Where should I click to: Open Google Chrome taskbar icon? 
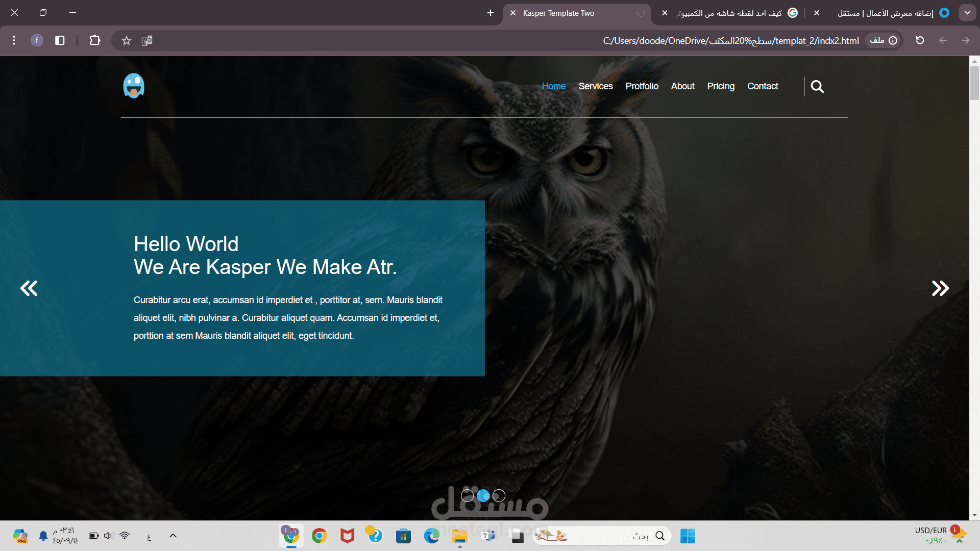pyautogui.click(x=320, y=536)
